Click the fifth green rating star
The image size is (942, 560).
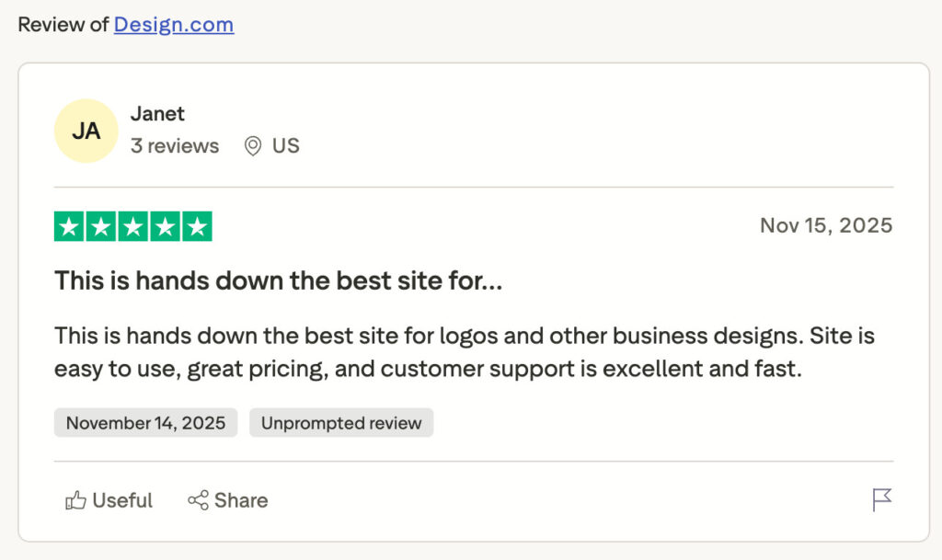pos(197,226)
